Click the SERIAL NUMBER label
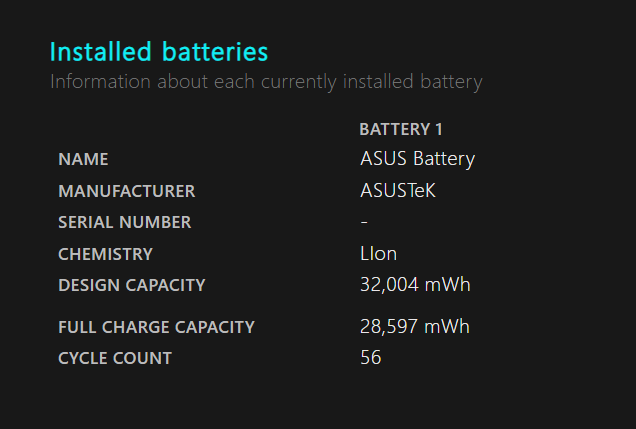 tap(125, 222)
